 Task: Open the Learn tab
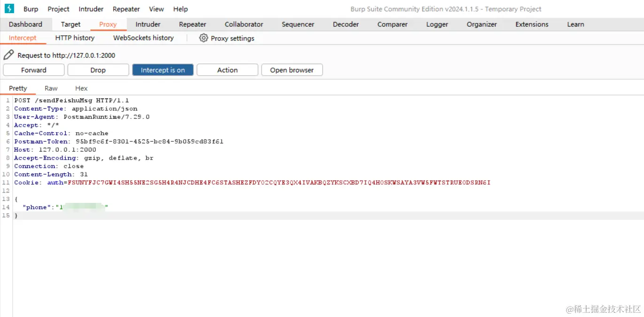575,24
